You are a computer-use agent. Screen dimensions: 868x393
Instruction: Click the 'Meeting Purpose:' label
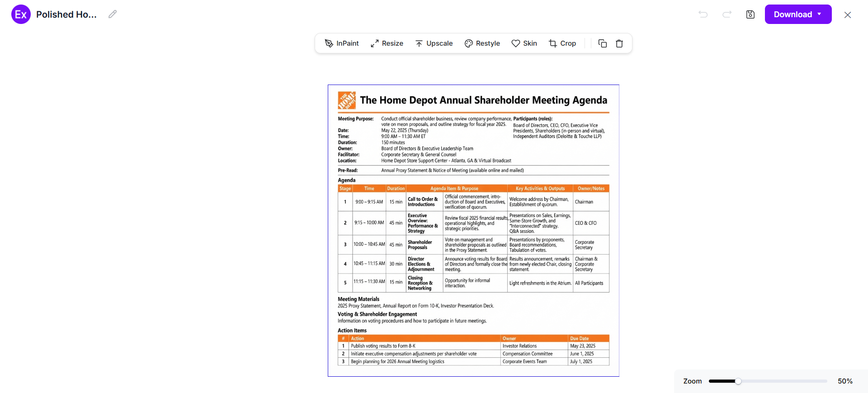356,119
